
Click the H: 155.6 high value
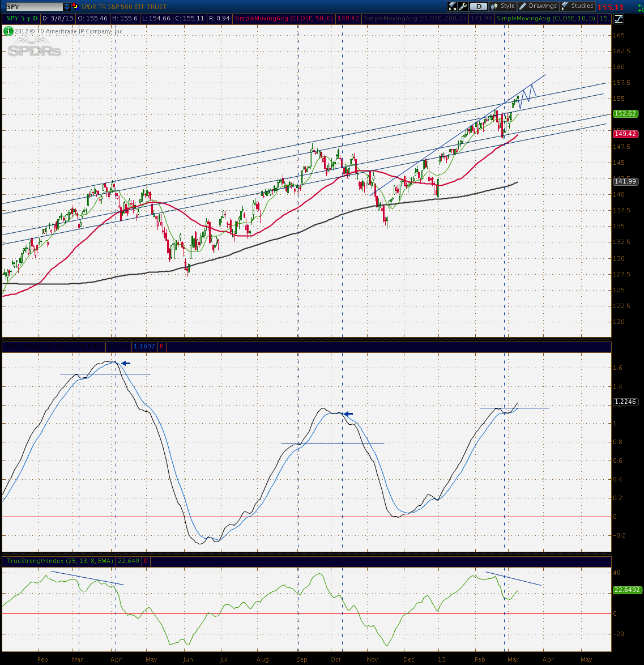[125, 18]
